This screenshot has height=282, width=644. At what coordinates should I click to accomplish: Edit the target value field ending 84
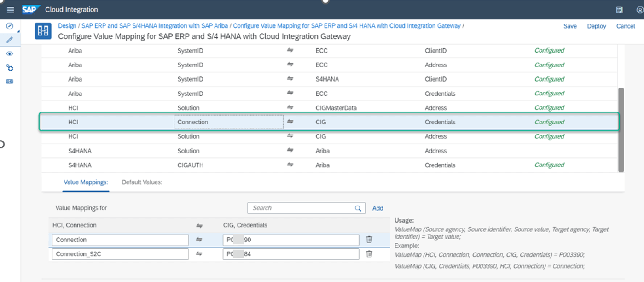coord(291,254)
